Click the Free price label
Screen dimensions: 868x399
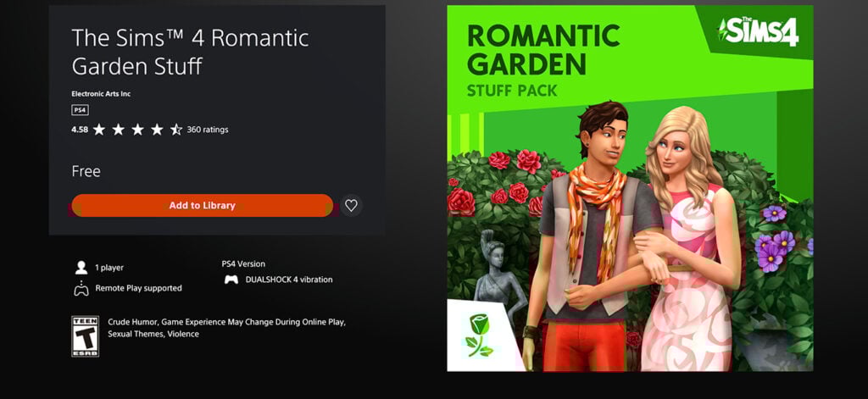(86, 171)
